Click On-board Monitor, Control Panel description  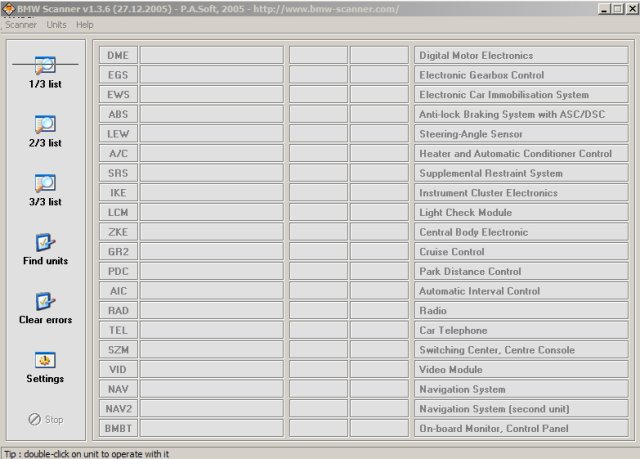pos(521,428)
